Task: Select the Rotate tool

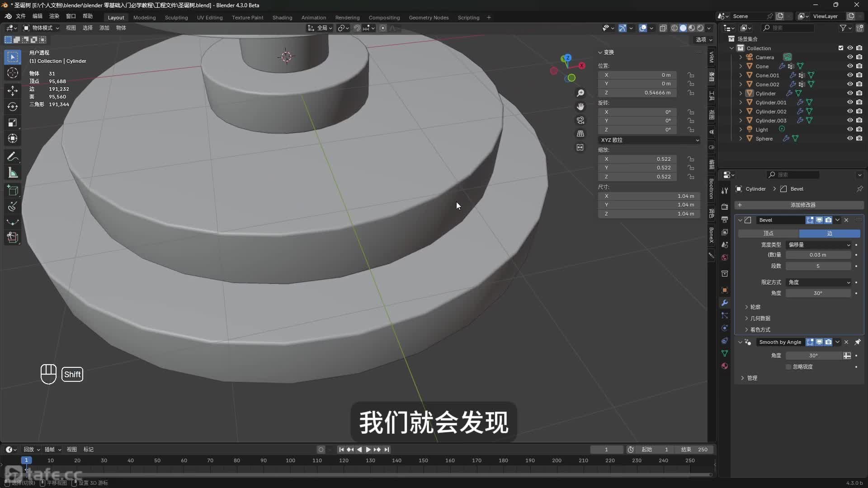Action: (13, 107)
